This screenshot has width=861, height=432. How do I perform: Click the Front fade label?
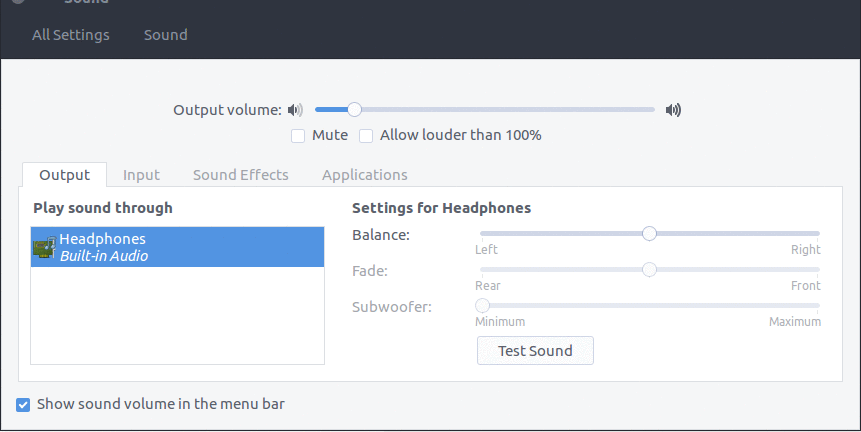806,286
